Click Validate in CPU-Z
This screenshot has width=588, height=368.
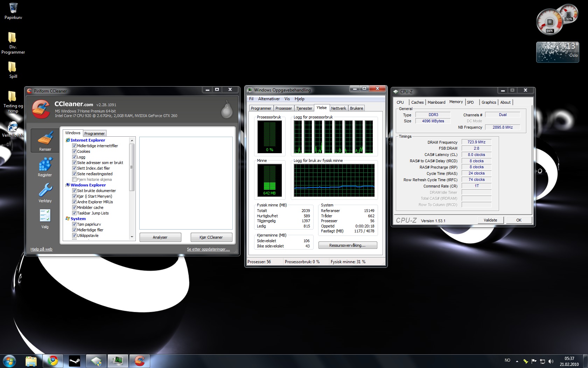(x=491, y=220)
